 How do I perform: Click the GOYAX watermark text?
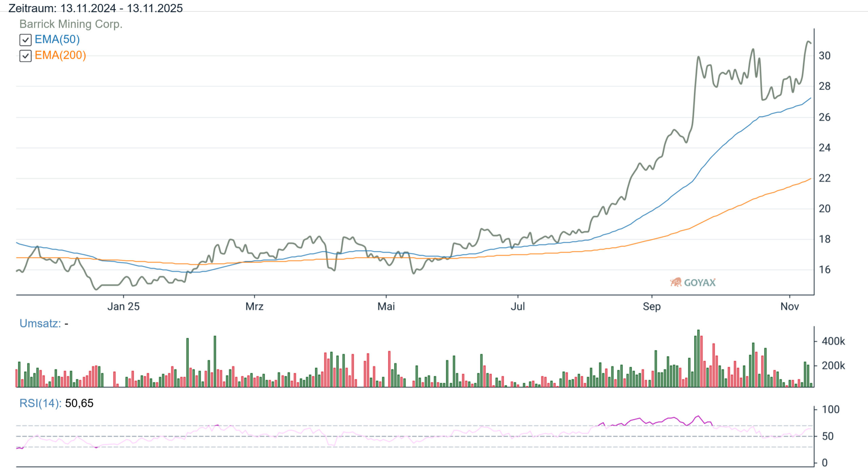pyautogui.click(x=699, y=283)
